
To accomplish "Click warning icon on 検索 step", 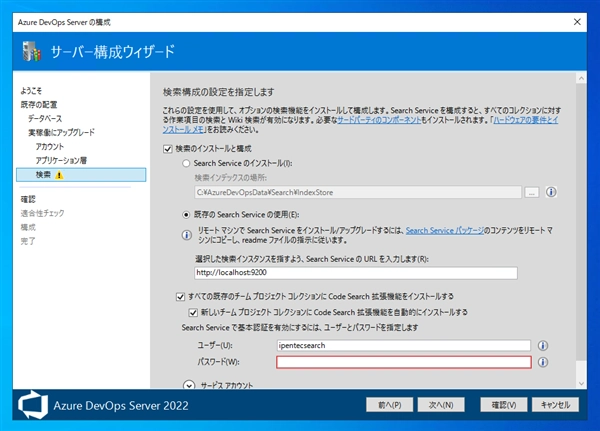I will [x=59, y=175].
